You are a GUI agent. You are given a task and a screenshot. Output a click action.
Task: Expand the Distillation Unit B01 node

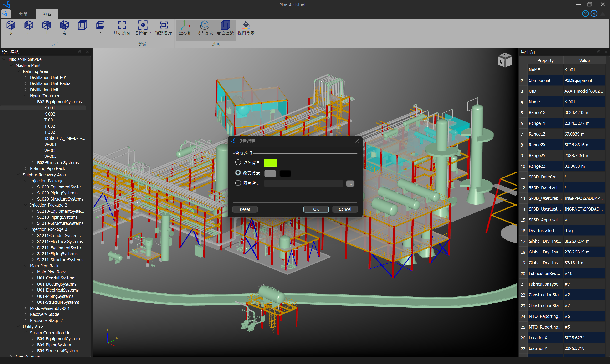coord(26,77)
